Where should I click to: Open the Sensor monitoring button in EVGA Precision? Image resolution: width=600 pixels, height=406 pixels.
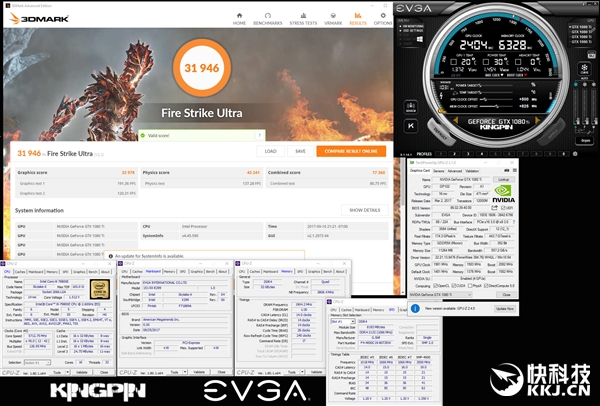411,107
